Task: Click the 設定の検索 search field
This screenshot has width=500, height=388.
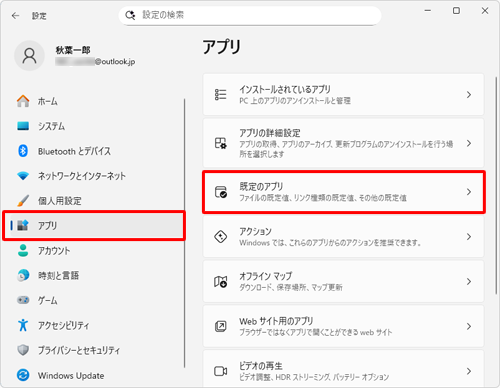Action: click(x=250, y=15)
